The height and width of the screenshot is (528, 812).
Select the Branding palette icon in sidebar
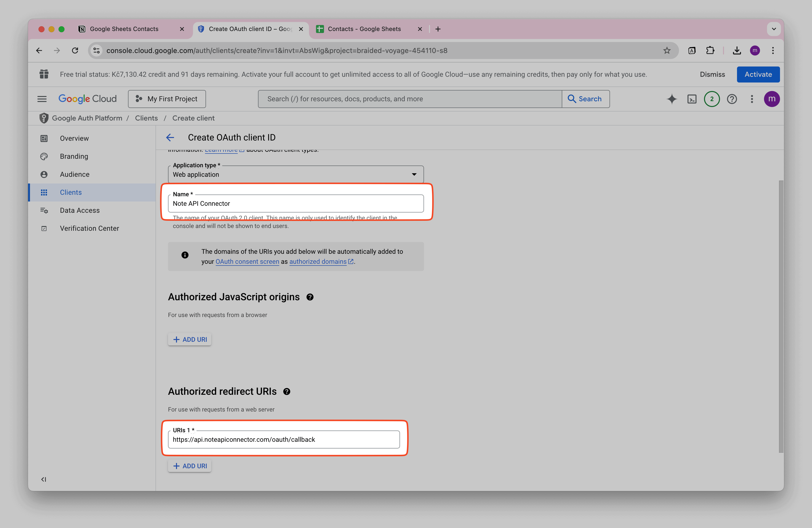tap(44, 156)
